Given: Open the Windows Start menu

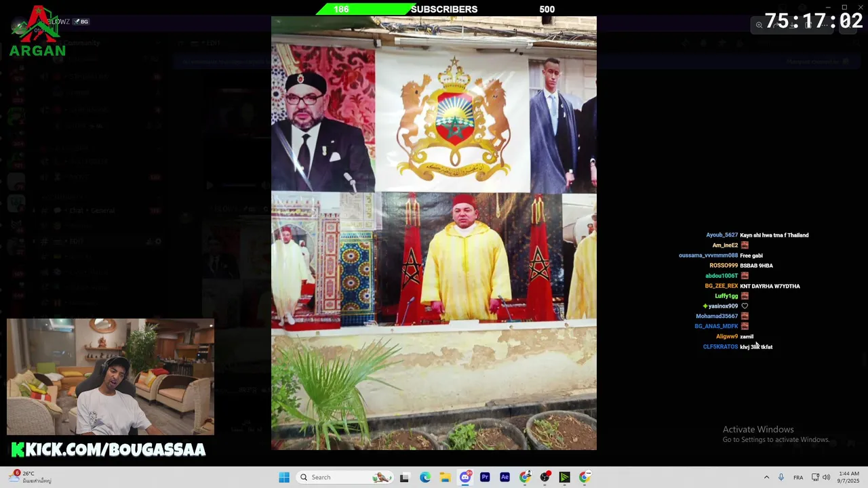Looking at the screenshot, I should coord(284,477).
